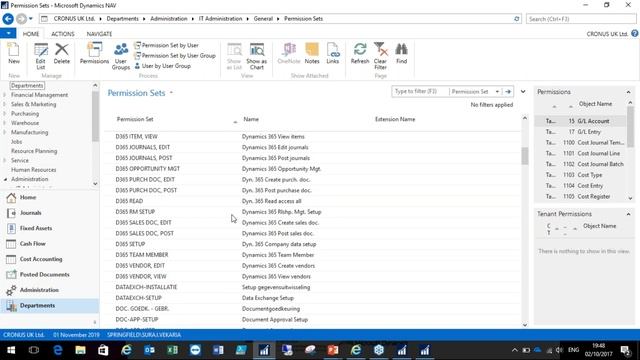Open Notes in the ribbon
The image size is (640, 360).
tap(312, 53)
